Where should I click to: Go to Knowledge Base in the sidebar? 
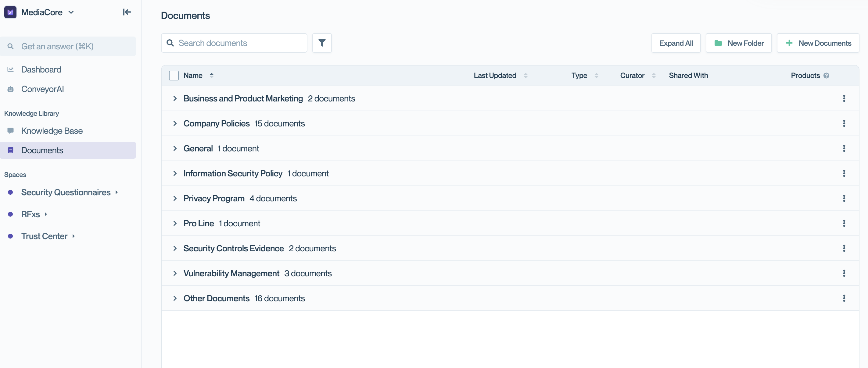click(52, 131)
